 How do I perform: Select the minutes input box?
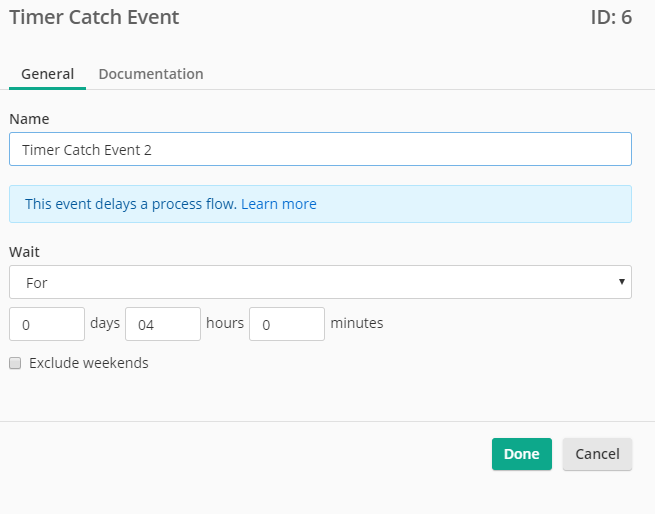coord(287,324)
